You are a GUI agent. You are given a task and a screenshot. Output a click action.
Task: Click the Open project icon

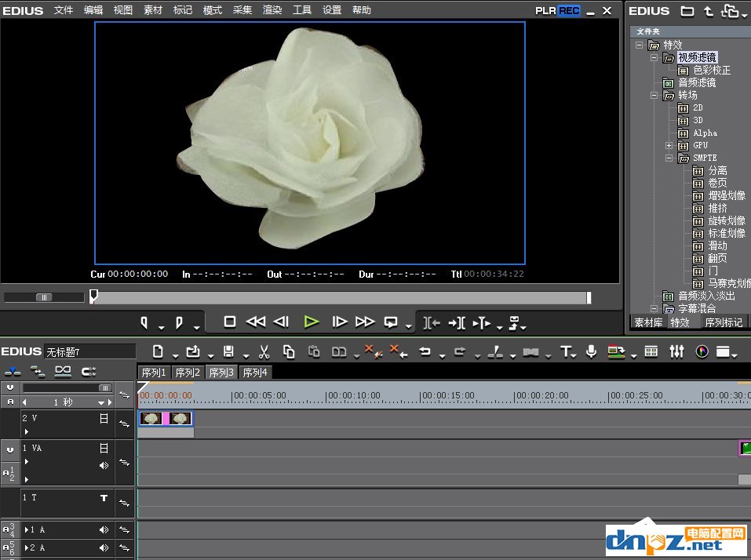coord(193,352)
